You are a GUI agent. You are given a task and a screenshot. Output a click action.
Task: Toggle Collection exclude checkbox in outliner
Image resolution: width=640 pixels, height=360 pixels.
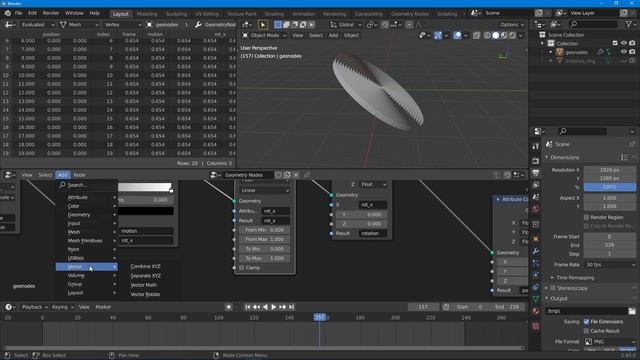coord(615,43)
